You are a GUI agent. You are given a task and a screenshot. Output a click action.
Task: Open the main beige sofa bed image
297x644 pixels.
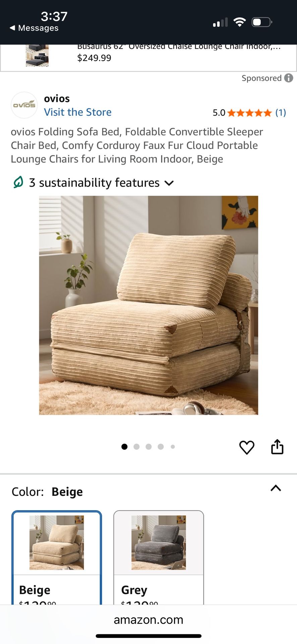pyautogui.click(x=148, y=305)
